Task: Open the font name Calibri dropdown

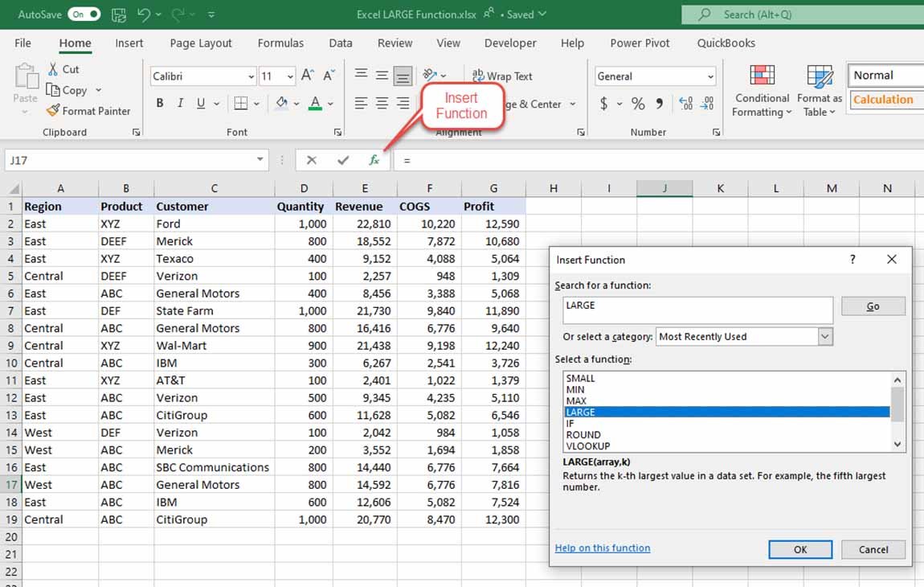Action: point(251,76)
